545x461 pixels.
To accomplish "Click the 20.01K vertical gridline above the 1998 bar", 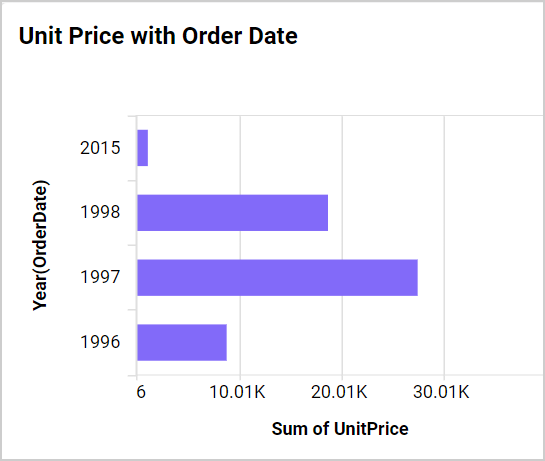I will tap(342, 155).
